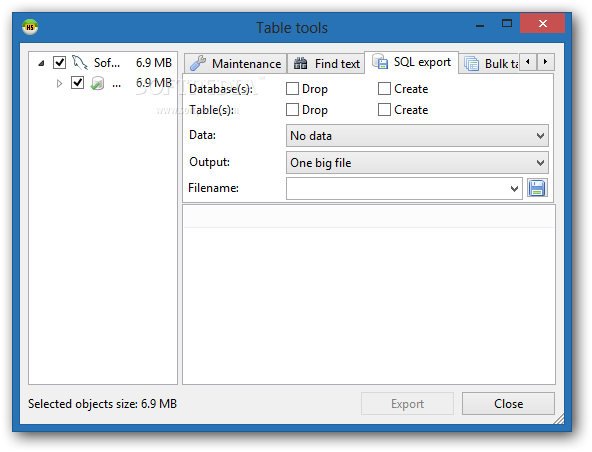Switch to the Find text tab
This screenshot has width=592, height=452.
(326, 63)
